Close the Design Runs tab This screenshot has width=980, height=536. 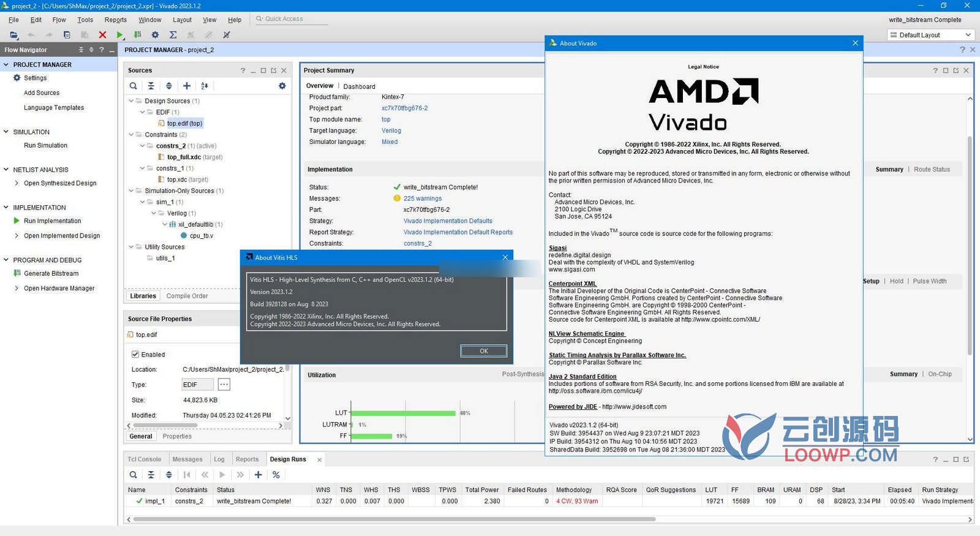(x=319, y=460)
